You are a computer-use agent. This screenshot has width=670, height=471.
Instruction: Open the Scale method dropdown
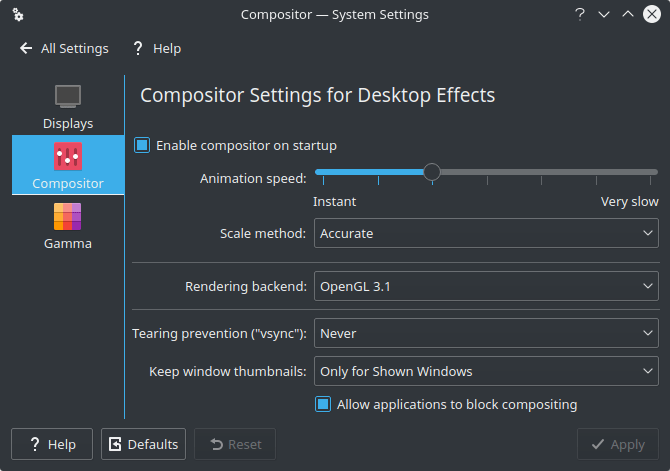pyautogui.click(x=486, y=233)
